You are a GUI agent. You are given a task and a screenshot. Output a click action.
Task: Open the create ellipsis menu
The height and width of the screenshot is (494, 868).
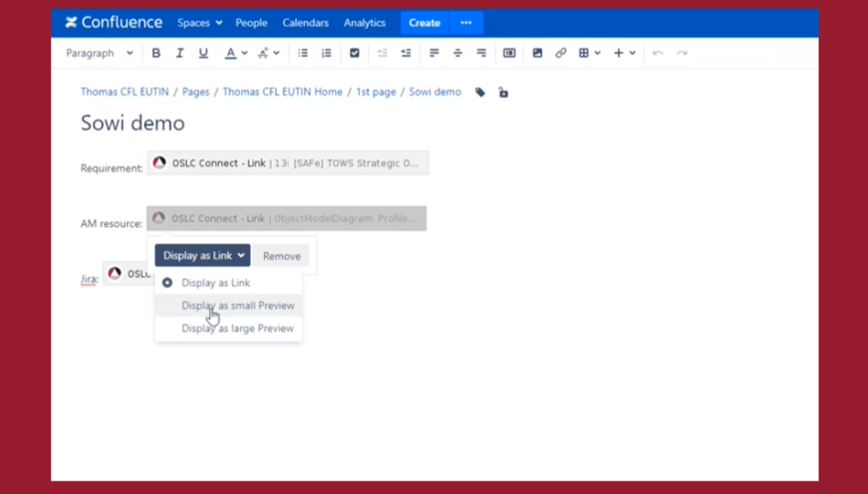pos(466,23)
